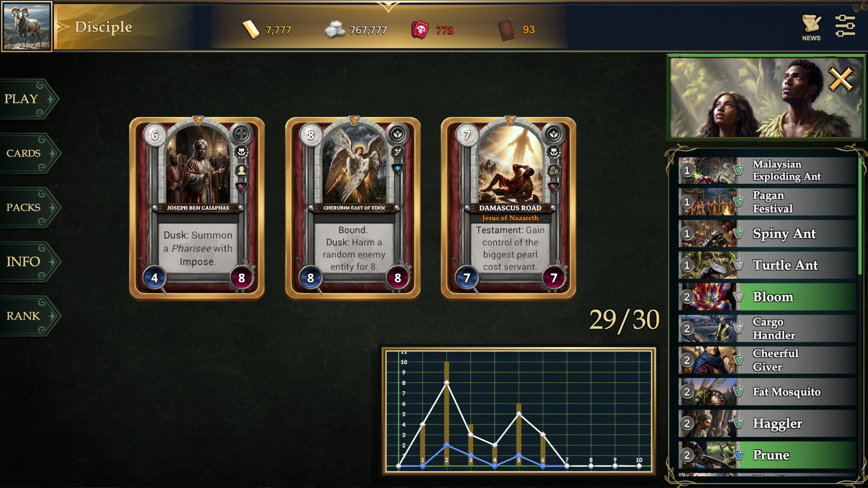Click the brown book counter icon
Viewport: 868px width, 488px height.
click(506, 30)
